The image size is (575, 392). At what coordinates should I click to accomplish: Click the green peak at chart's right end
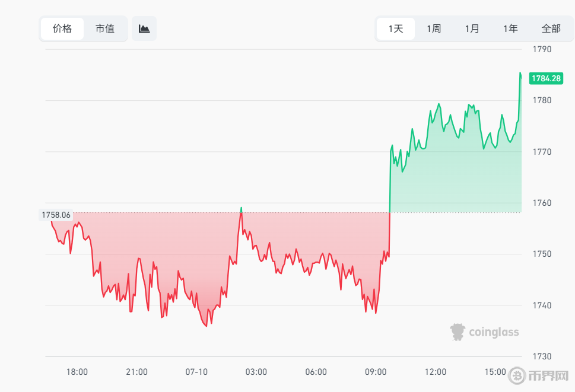click(520, 75)
